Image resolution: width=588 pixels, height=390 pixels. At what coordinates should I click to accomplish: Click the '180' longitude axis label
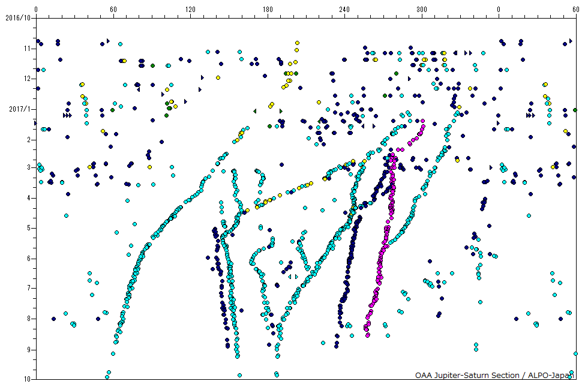(x=268, y=10)
